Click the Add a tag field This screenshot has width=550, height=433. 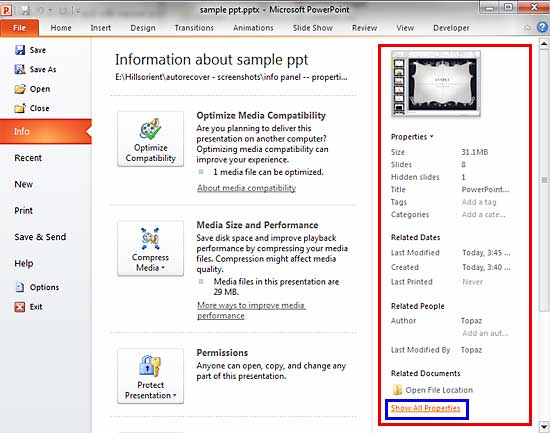(x=479, y=202)
